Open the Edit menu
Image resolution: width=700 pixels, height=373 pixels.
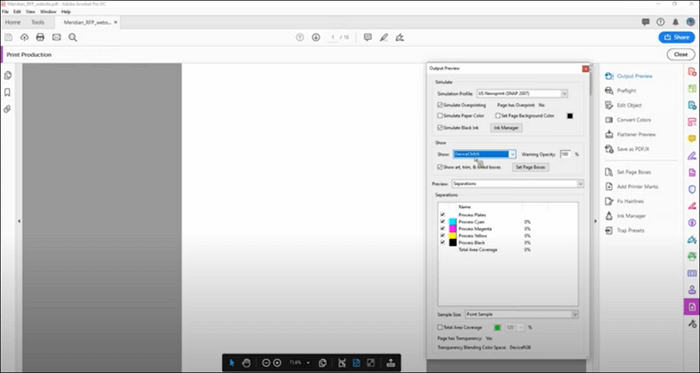click(x=17, y=12)
